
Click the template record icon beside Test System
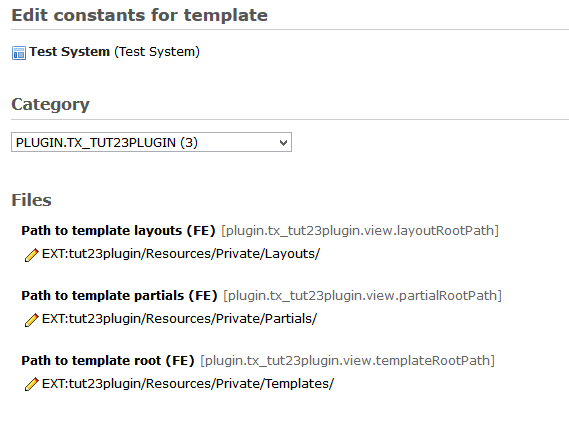point(19,53)
